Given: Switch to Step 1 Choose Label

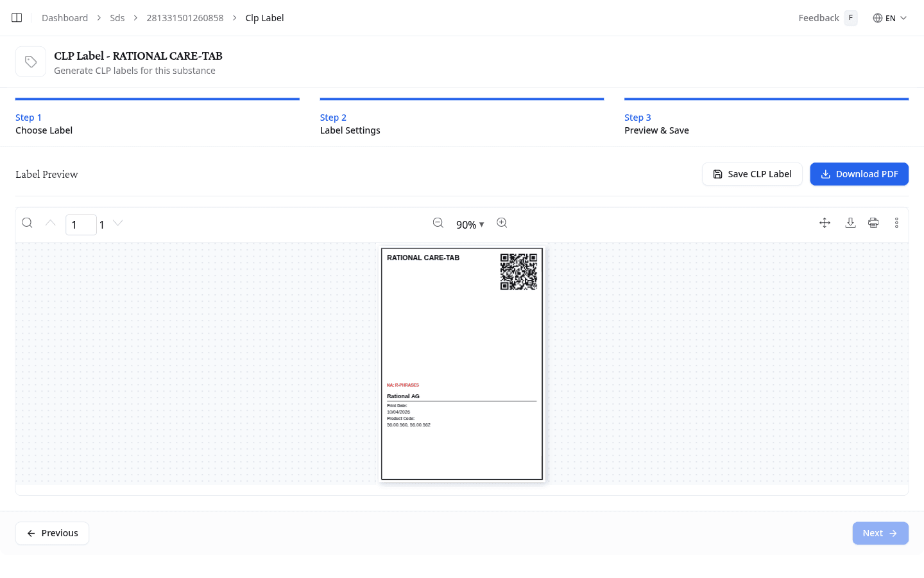Looking at the screenshot, I should coord(44,124).
